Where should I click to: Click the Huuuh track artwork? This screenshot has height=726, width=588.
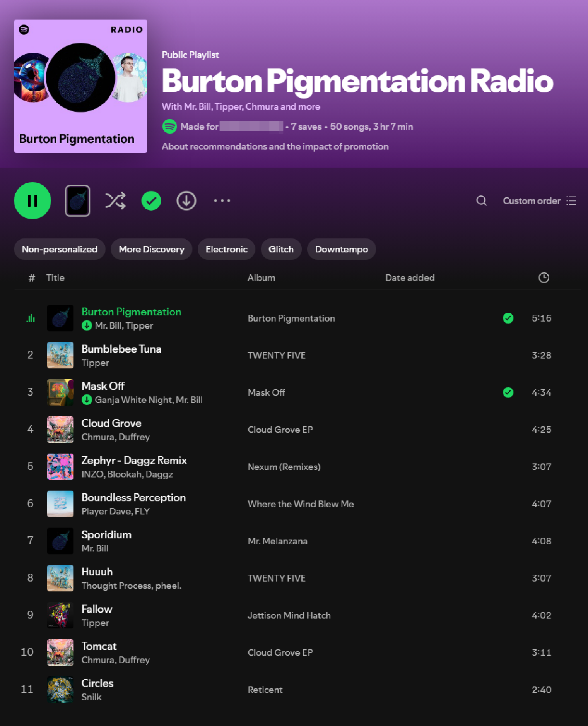tap(60, 578)
